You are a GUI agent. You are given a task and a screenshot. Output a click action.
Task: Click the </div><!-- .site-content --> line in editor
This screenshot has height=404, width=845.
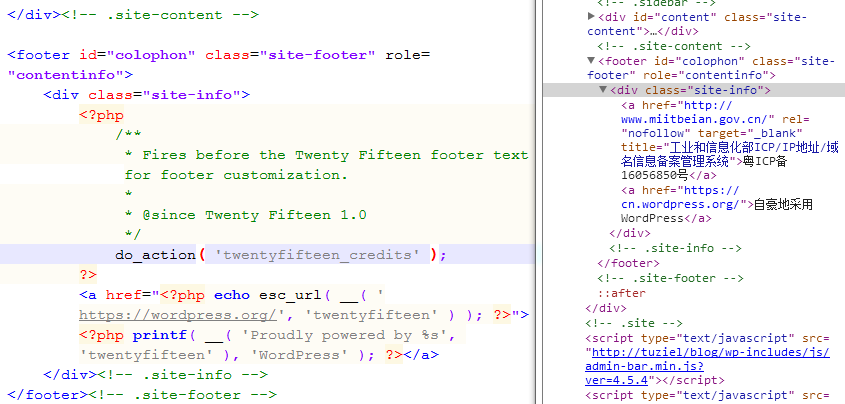click(133, 15)
